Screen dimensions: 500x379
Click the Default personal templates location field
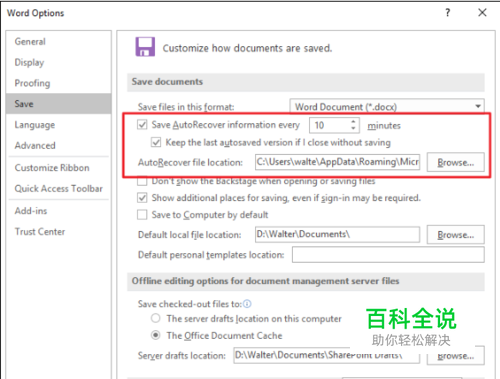tap(388, 255)
